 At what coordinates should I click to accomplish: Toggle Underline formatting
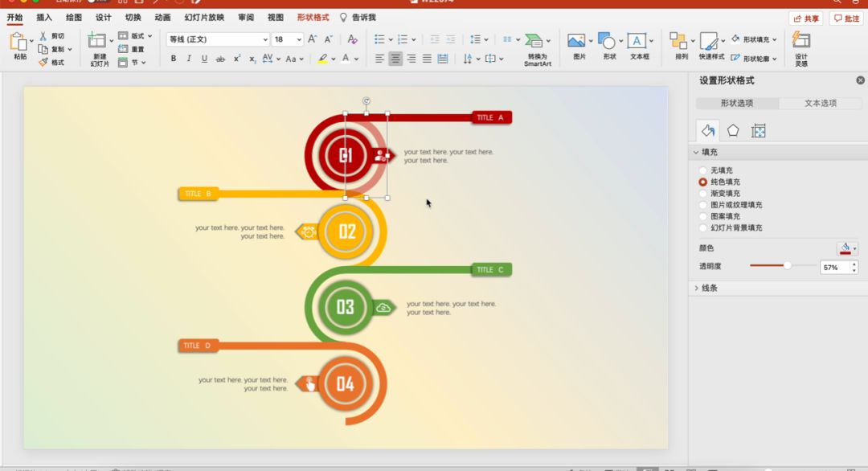pyautogui.click(x=204, y=59)
